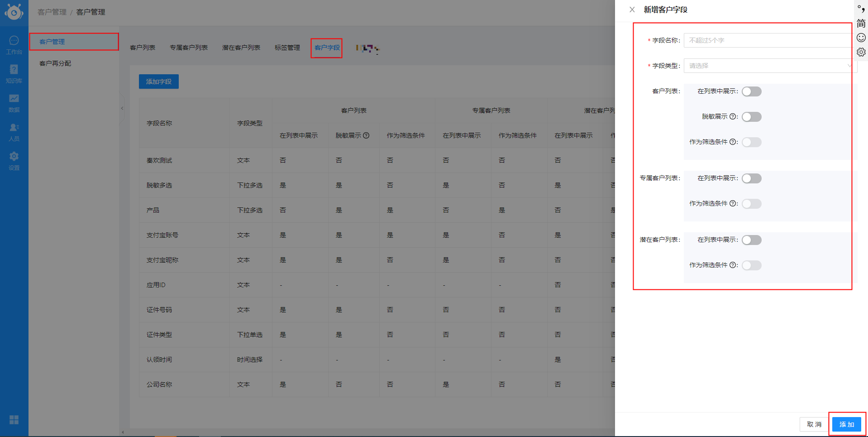Click the left arrow of the bottom scrollbar
Viewport: 868px width, 437px height.
[x=122, y=432]
